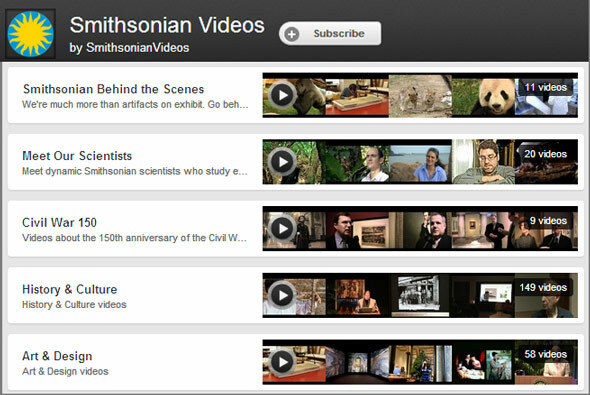Screen dimensions: 590x395
Task: Open Smithsonian Behind the Scenes title
Action: pos(114,89)
